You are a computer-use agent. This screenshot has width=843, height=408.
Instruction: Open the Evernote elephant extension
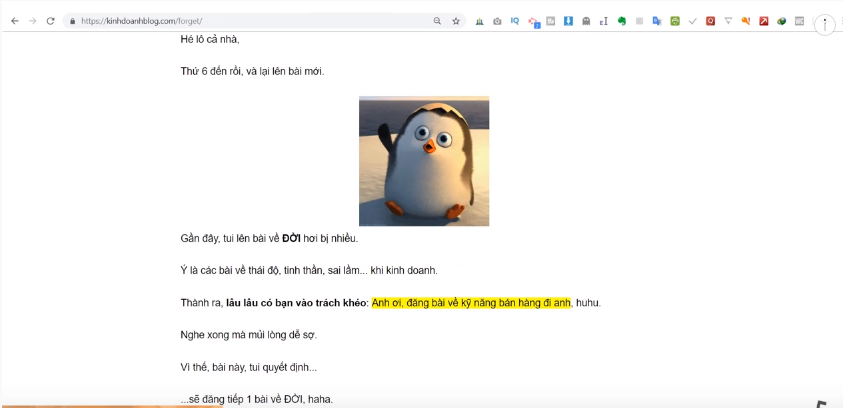click(621, 21)
